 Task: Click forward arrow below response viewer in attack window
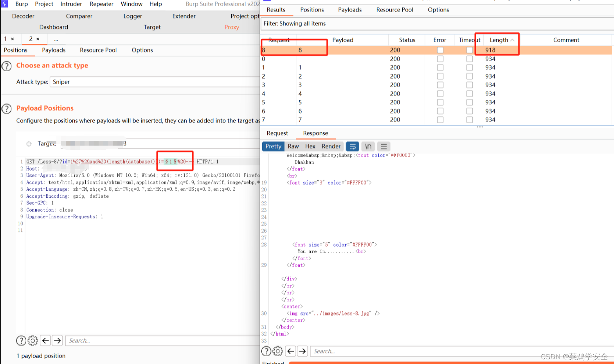pyautogui.click(x=302, y=351)
